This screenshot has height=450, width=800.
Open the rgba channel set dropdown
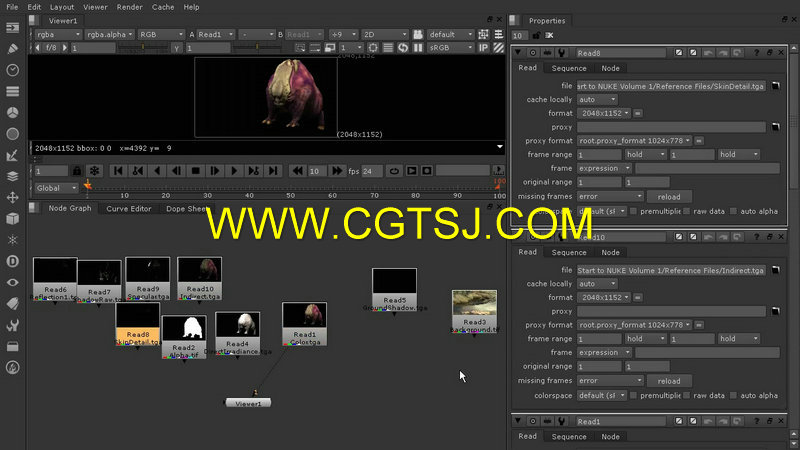tap(58, 34)
